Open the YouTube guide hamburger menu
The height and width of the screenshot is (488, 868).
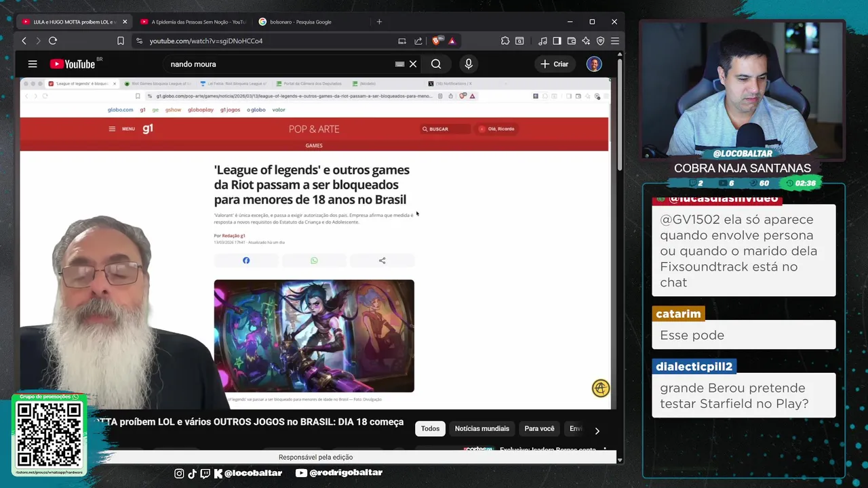point(33,64)
